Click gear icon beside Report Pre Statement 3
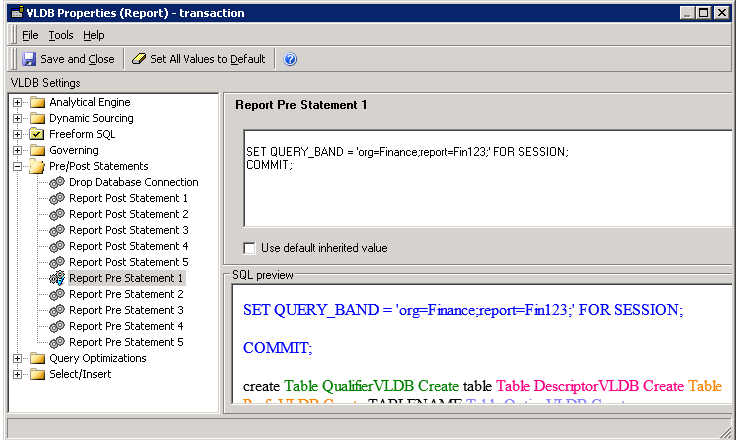Image resolution: width=740 pixels, height=440 pixels. click(x=57, y=311)
